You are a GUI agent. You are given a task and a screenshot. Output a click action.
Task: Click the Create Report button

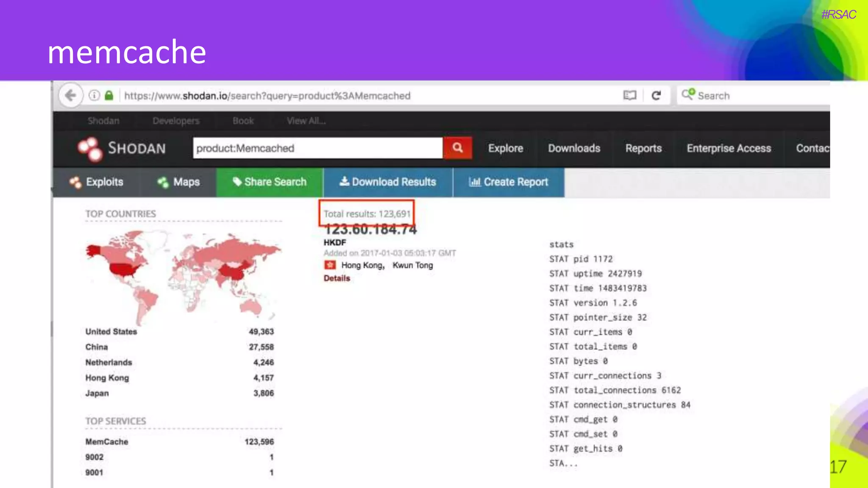(x=509, y=182)
